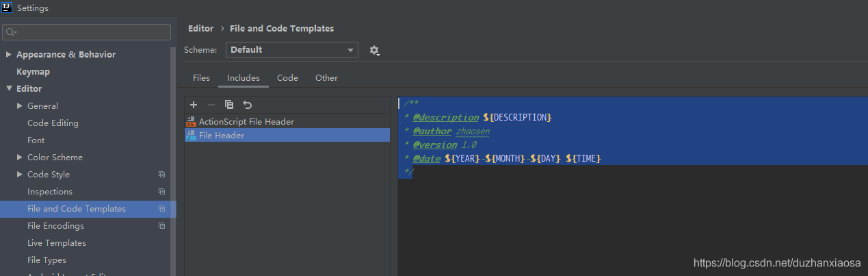Open the Scheme Default dropdown
Viewport: 868px width, 276px height.
pyautogui.click(x=292, y=49)
